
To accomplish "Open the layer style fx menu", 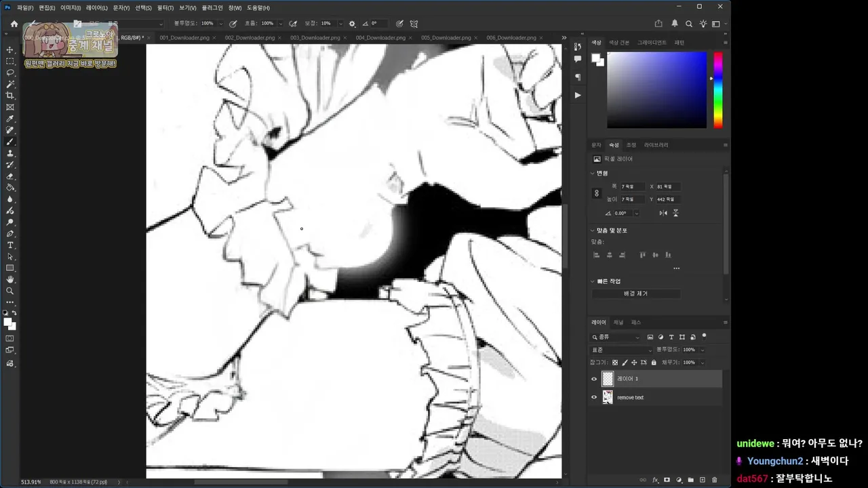I will click(655, 480).
